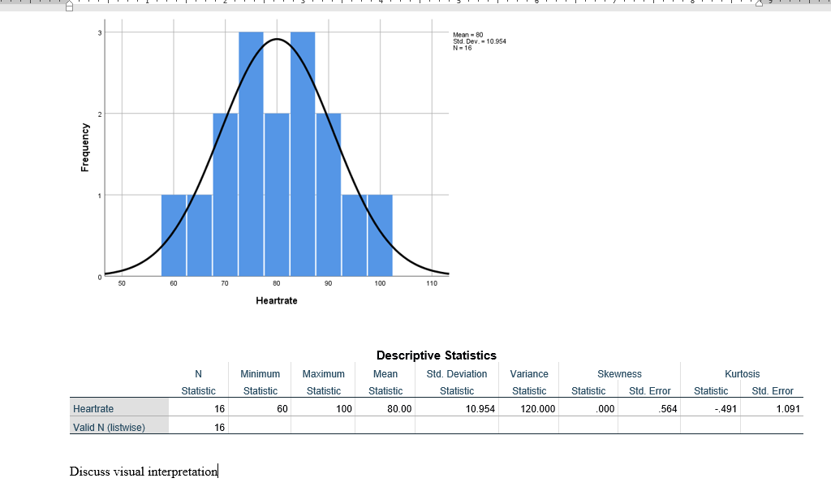Image resolution: width=831 pixels, height=504 pixels.
Task: Click the x-axis tick label 90
Action: point(329,283)
